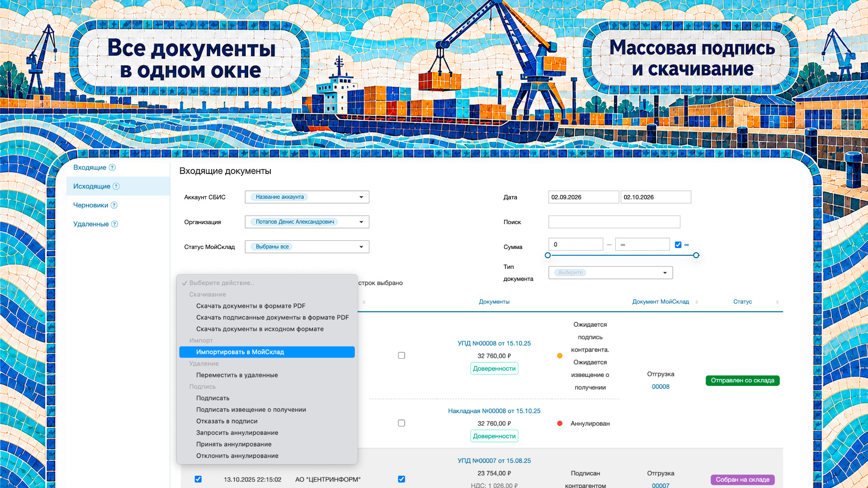This screenshot has height=488, width=868.
Task: Open Удаленные section in sidebar
Action: click(91, 224)
